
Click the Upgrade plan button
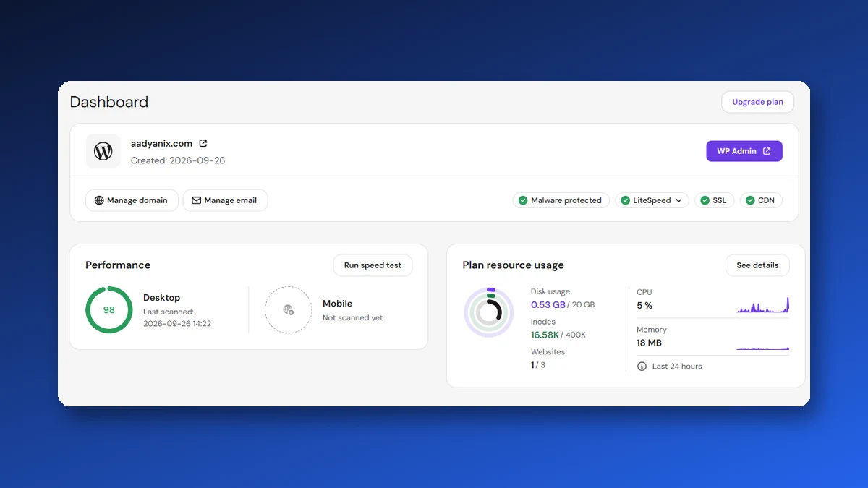click(757, 102)
